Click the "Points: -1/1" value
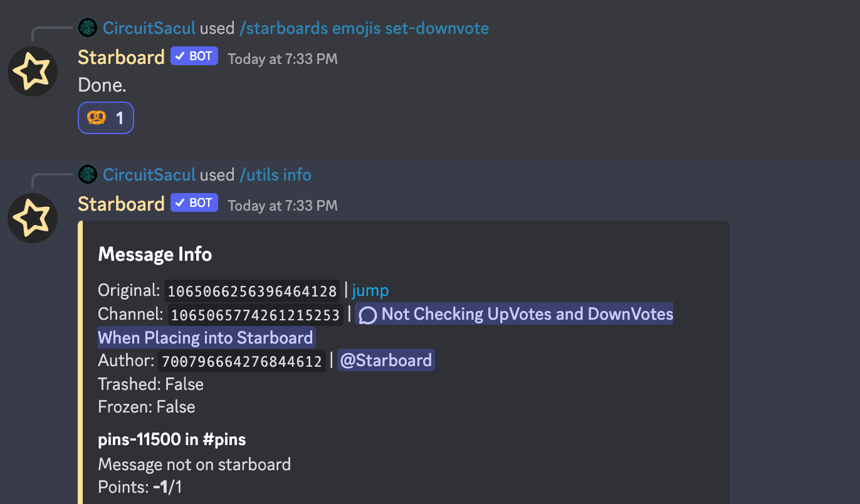The image size is (860, 504). click(x=140, y=487)
